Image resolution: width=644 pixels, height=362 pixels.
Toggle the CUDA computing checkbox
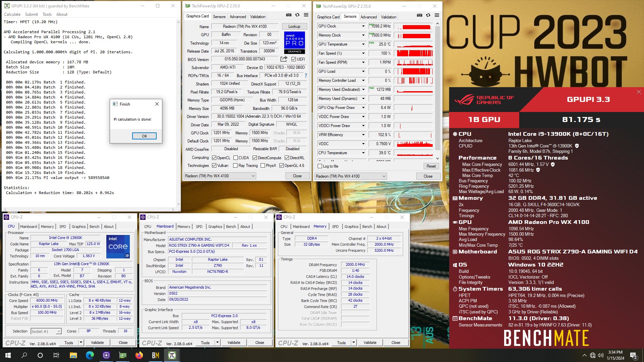pos(235,158)
